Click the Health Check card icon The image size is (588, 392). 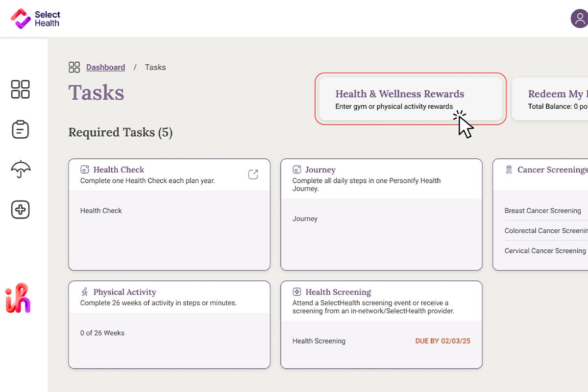tap(85, 170)
